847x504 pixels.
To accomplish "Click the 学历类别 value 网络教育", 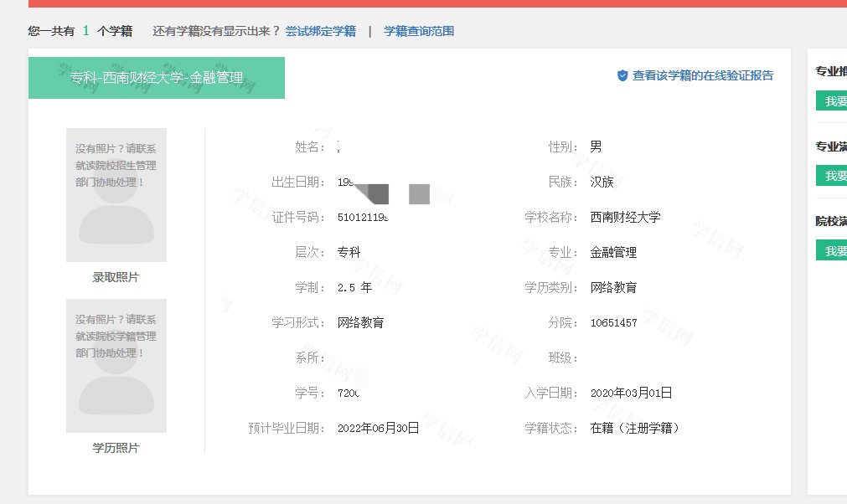I will [613, 287].
